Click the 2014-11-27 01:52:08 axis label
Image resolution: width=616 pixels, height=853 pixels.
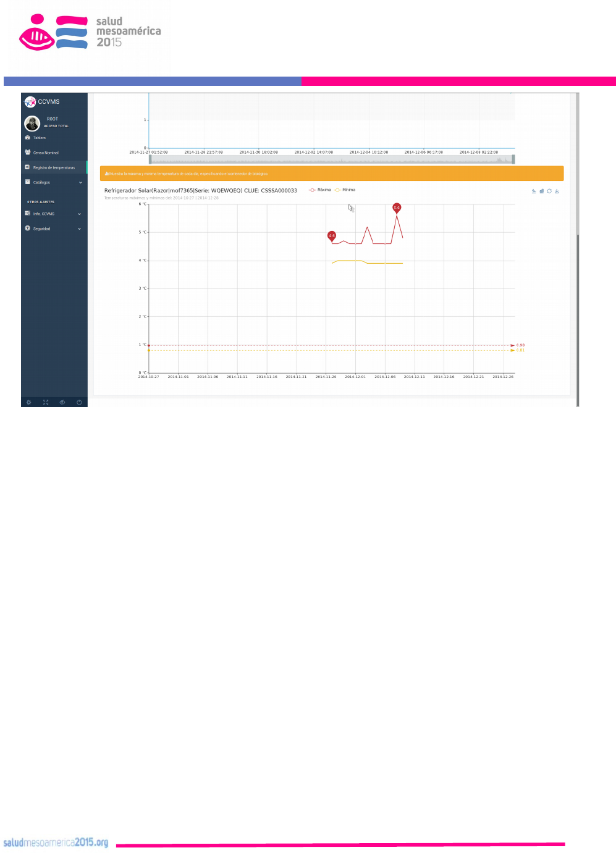pyautogui.click(x=148, y=152)
